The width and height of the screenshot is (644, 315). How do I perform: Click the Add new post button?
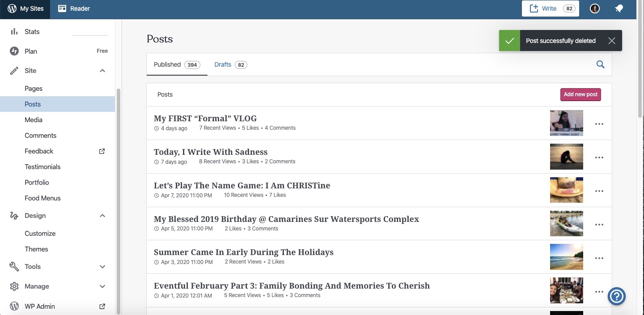[x=580, y=94]
